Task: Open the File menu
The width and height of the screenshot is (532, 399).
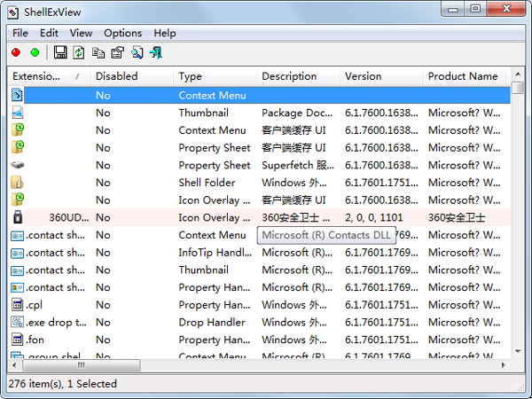Action: click(20, 34)
